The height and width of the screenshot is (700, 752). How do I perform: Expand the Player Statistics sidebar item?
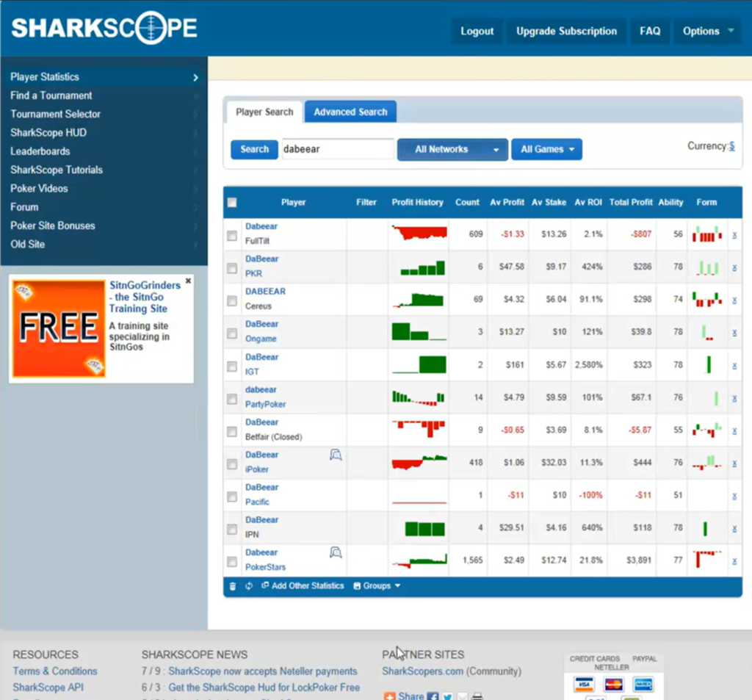(x=104, y=77)
